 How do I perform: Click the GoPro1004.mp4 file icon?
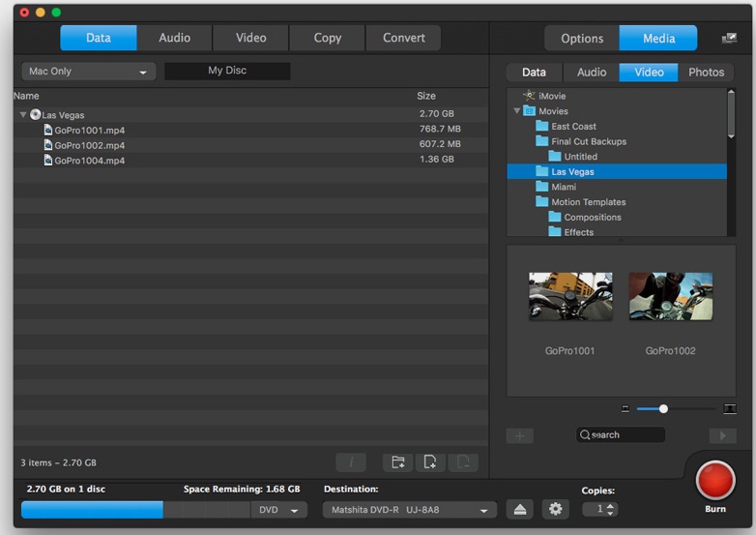click(48, 160)
